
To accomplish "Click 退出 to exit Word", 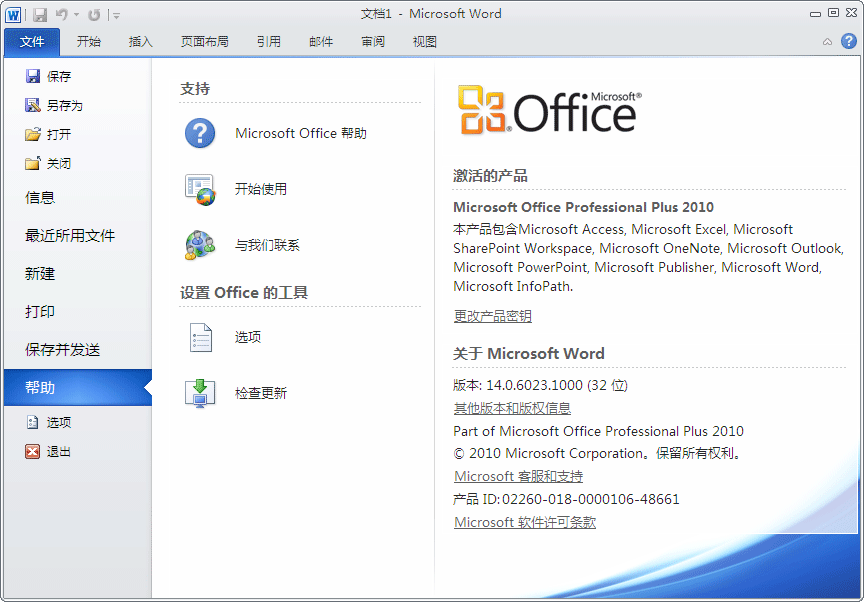I will 58,451.
